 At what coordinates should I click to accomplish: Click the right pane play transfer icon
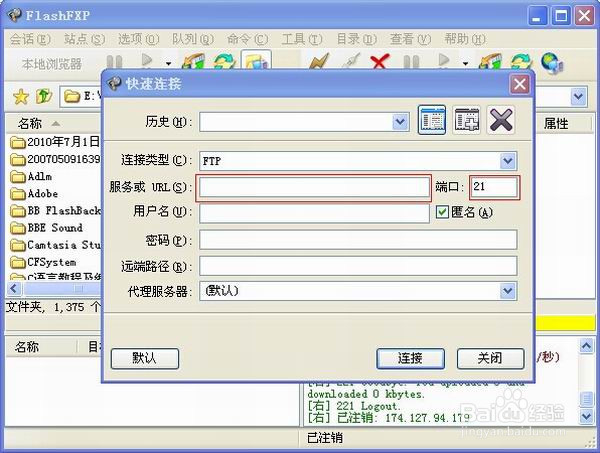pyautogui.click(x=444, y=60)
